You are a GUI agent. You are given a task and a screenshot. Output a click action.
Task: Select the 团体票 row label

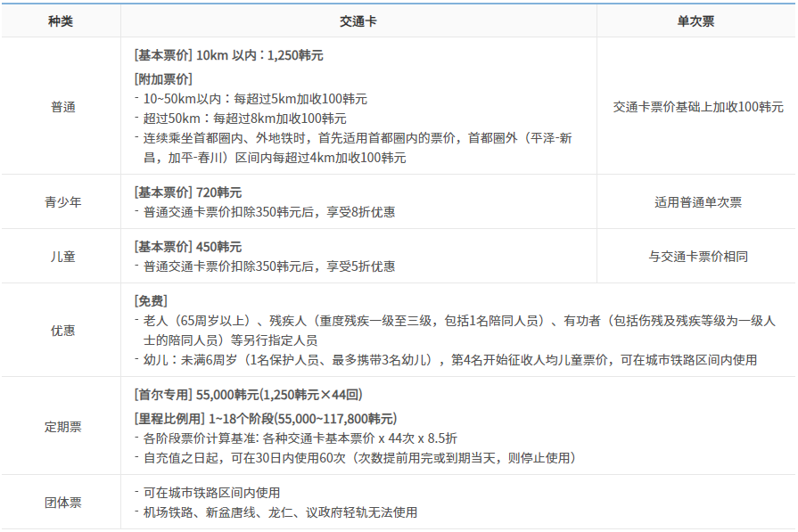[x=63, y=503]
